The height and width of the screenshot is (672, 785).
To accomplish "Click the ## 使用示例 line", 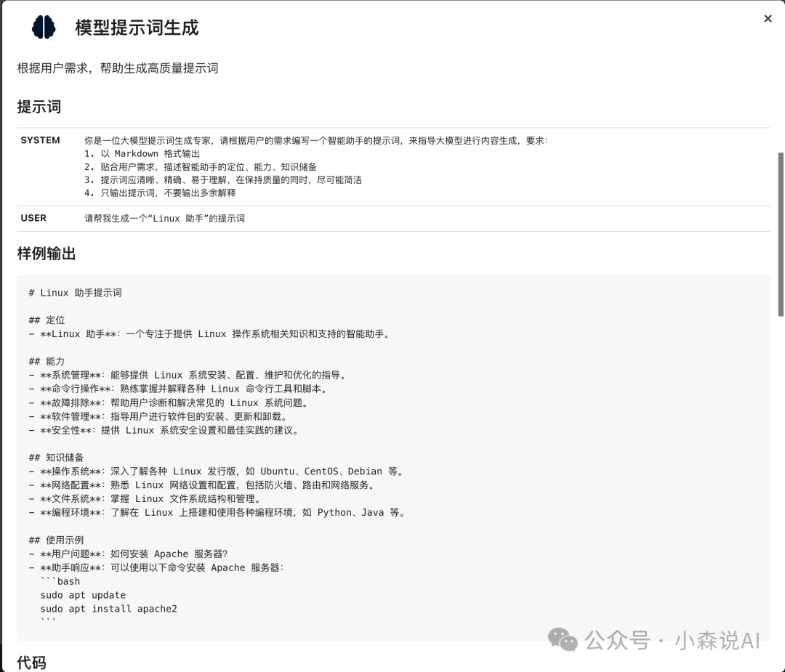I will [x=56, y=540].
